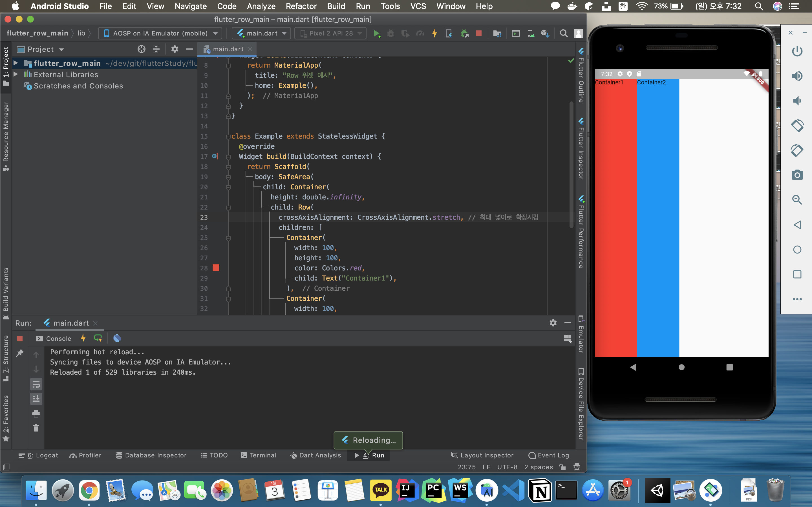Switch to the Terminal tool tab
The image size is (812, 507).
point(259,455)
